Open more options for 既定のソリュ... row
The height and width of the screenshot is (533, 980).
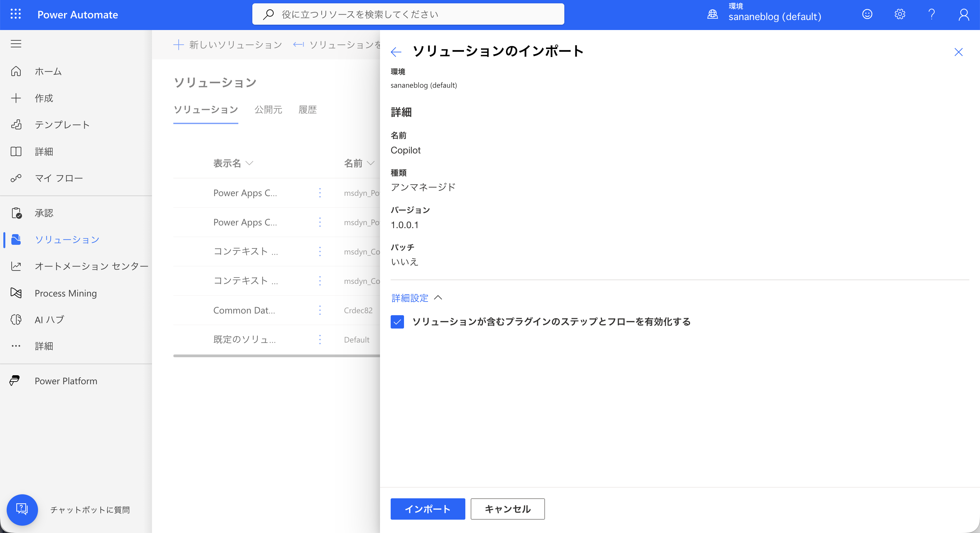[320, 340]
